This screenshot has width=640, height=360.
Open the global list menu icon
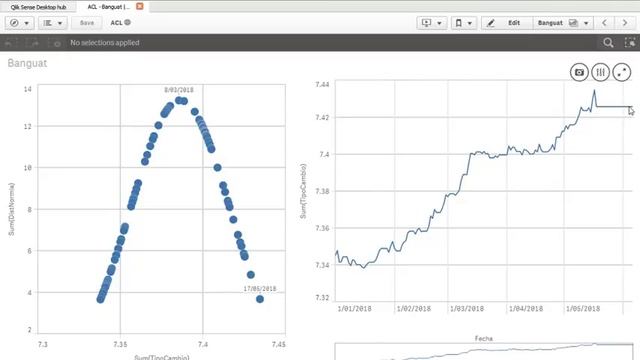(48, 23)
